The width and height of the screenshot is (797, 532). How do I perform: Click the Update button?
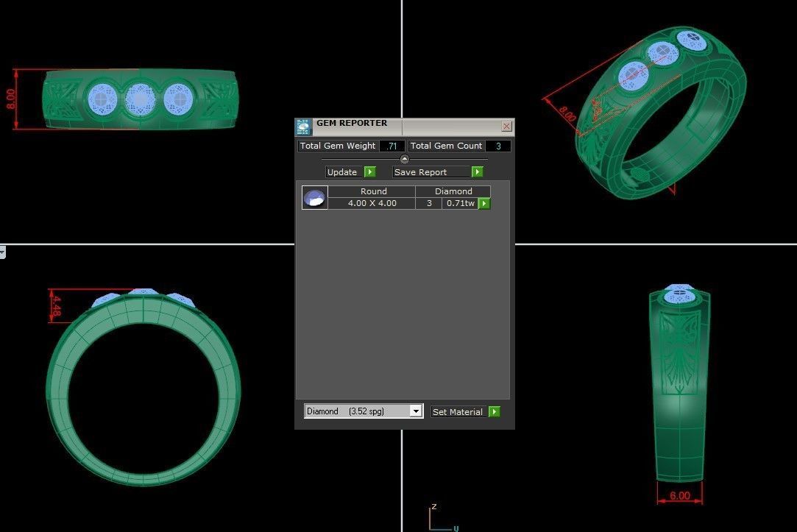(x=344, y=171)
